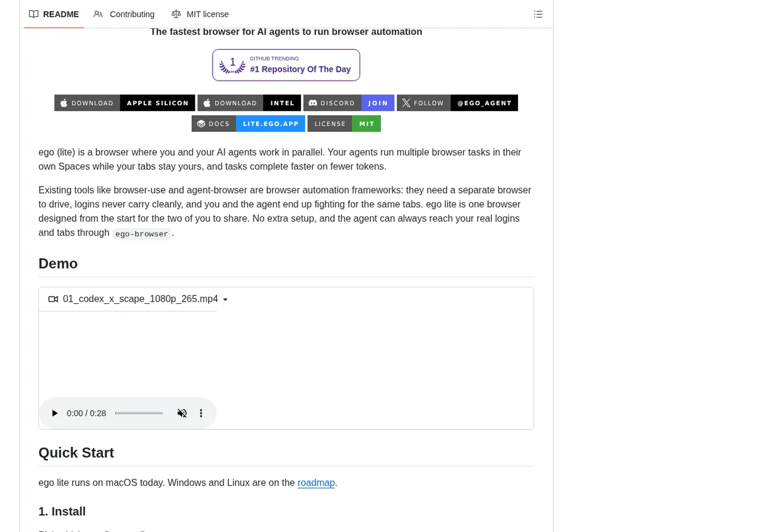Open the GitHub Trending #1 Repository badge
757x532 pixels.
286,65
